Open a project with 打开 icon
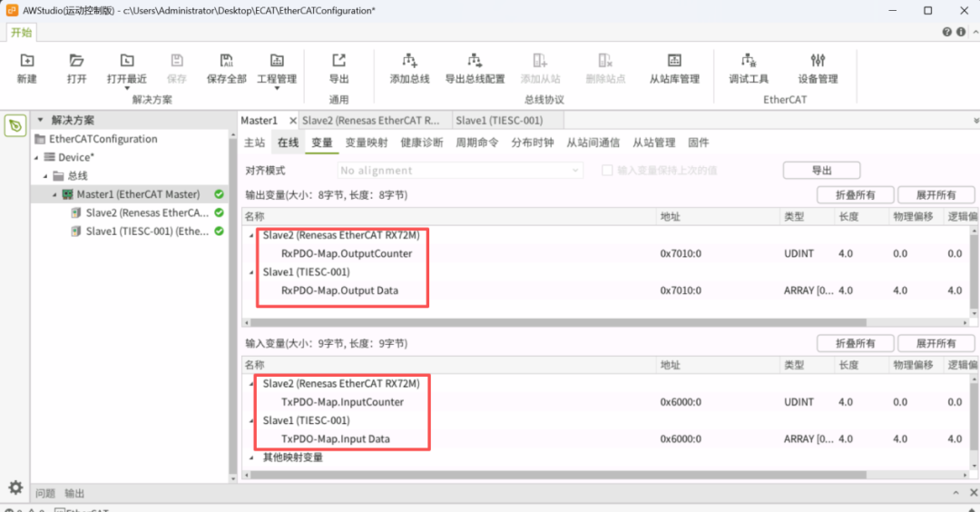This screenshot has width=980, height=512. click(x=76, y=61)
